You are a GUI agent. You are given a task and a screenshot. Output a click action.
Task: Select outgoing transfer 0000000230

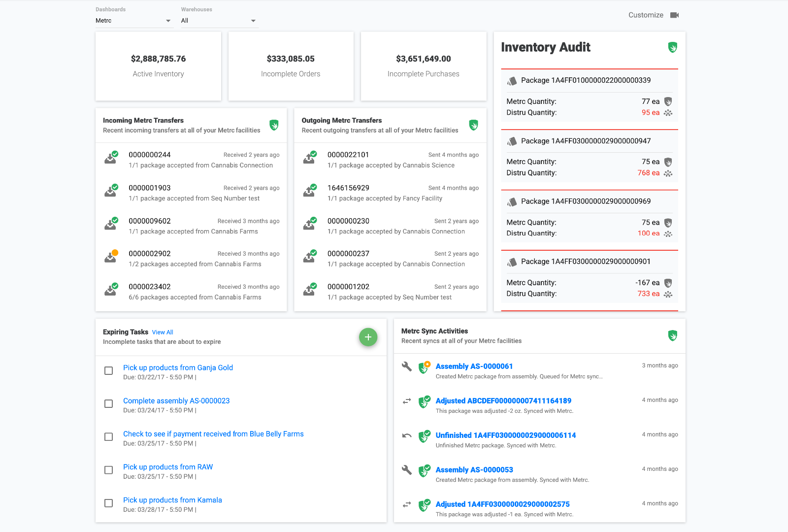390,226
